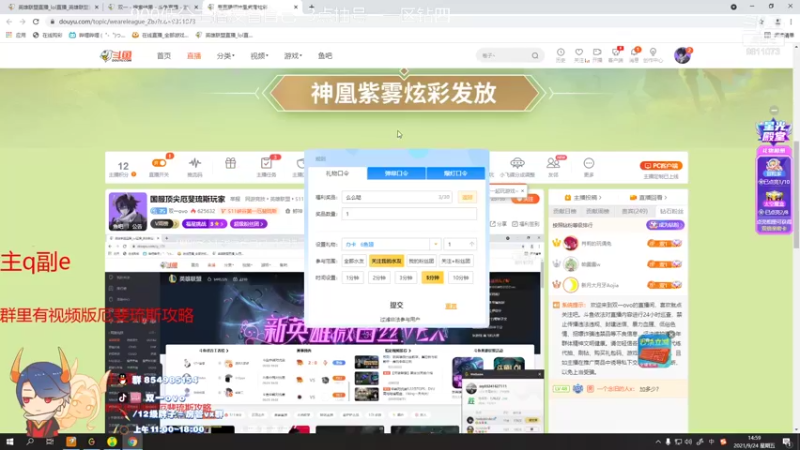The height and width of the screenshot is (450, 800).
Task: Select 关注+粉丝团 participation option
Action: point(456,261)
